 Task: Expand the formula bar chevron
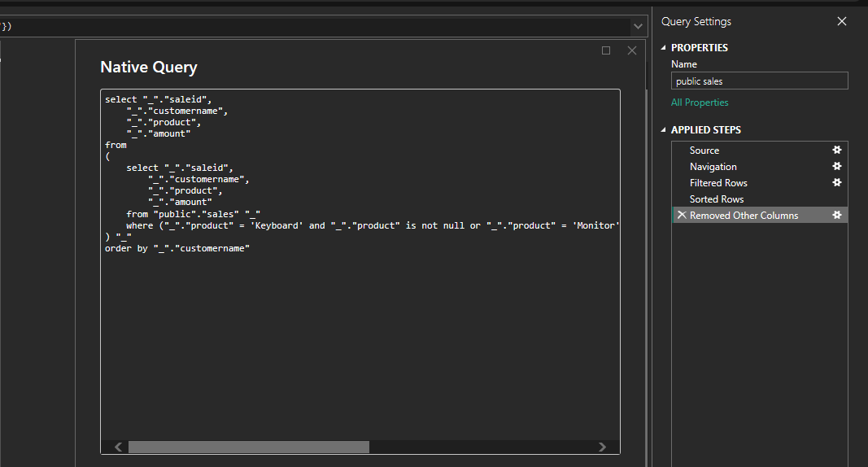pos(638,27)
